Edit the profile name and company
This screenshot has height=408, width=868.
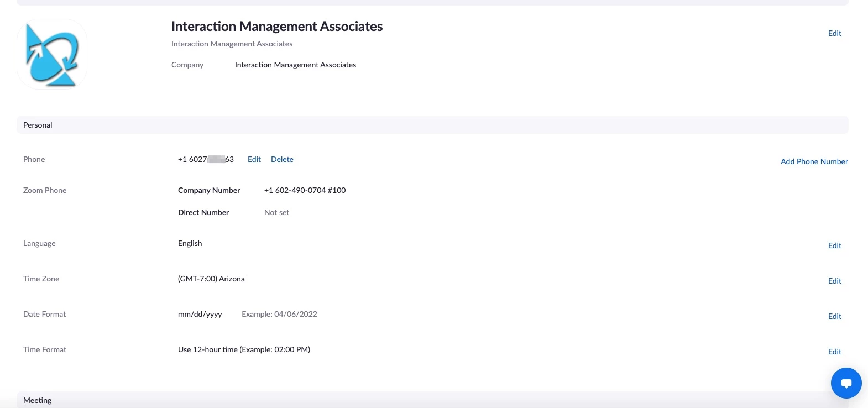834,33
